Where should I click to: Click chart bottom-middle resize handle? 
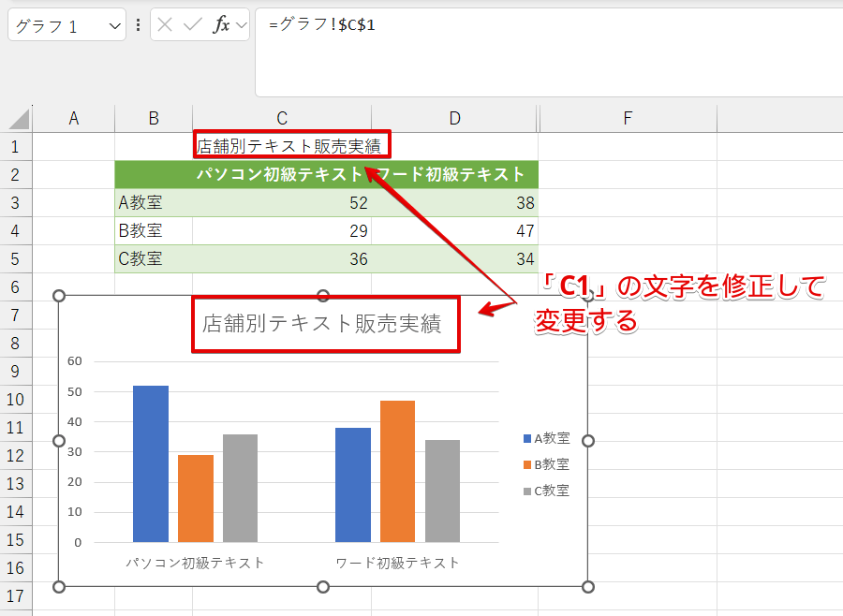pyautogui.click(x=323, y=586)
